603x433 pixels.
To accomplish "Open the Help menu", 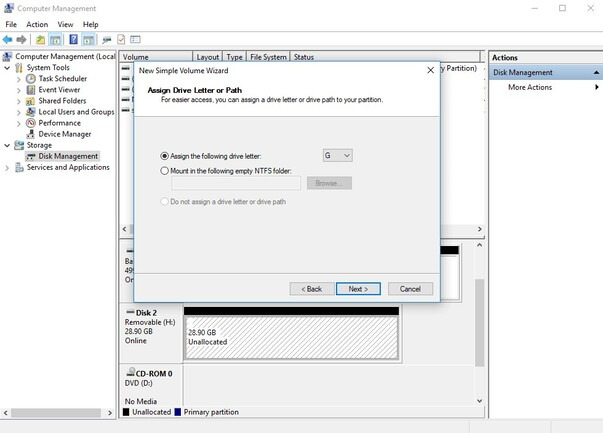I will click(90, 24).
